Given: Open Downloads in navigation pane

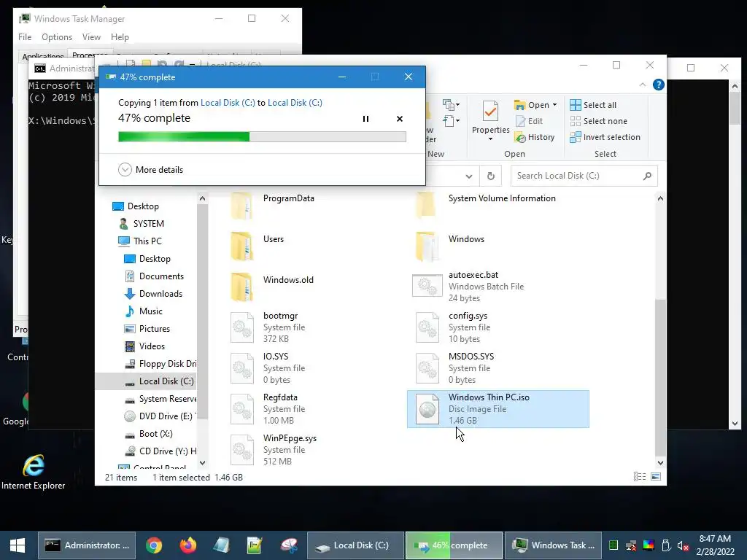Looking at the screenshot, I should tap(153, 294).
